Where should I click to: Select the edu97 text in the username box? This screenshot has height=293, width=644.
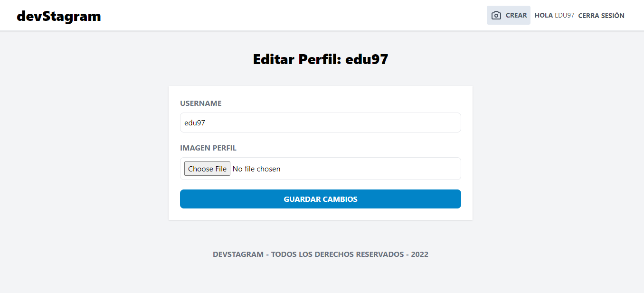(x=194, y=123)
